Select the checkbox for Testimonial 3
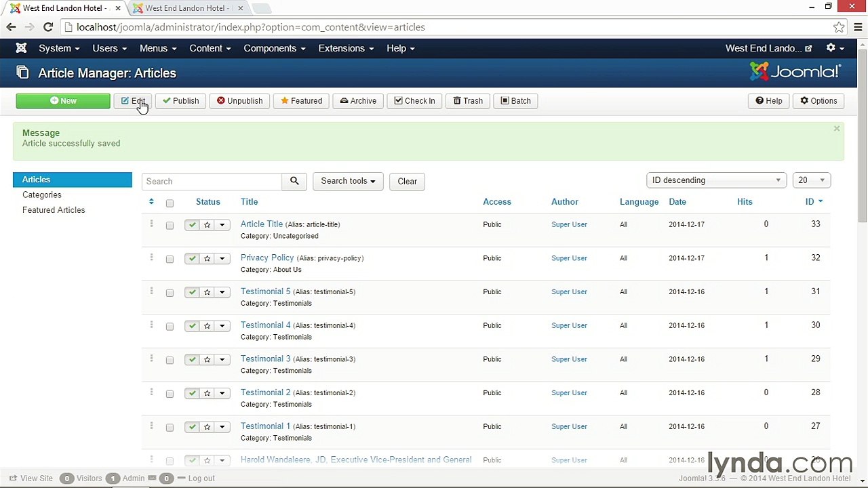The image size is (868, 488). pyautogui.click(x=170, y=360)
